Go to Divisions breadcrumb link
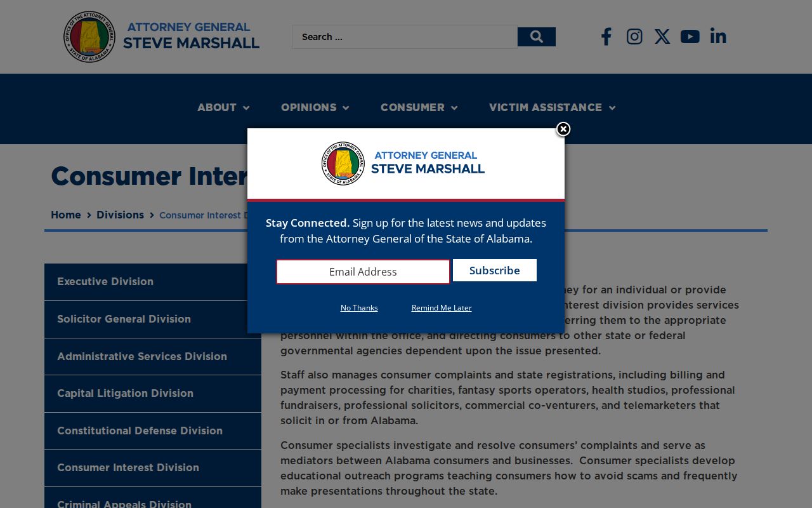 pyautogui.click(x=120, y=215)
